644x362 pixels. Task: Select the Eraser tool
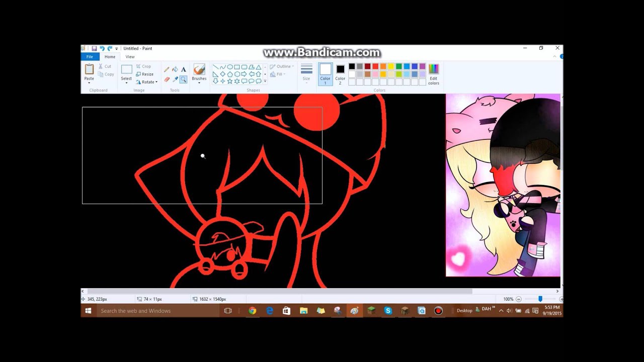(167, 79)
